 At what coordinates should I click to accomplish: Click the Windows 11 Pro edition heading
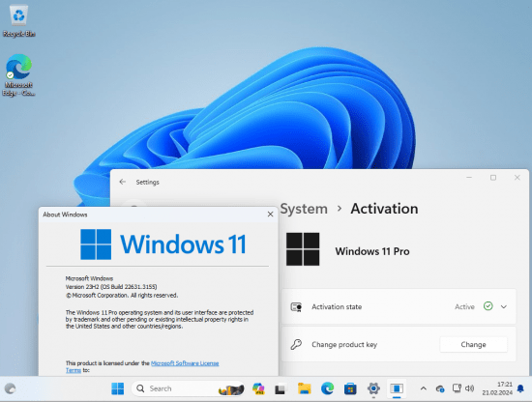click(372, 251)
